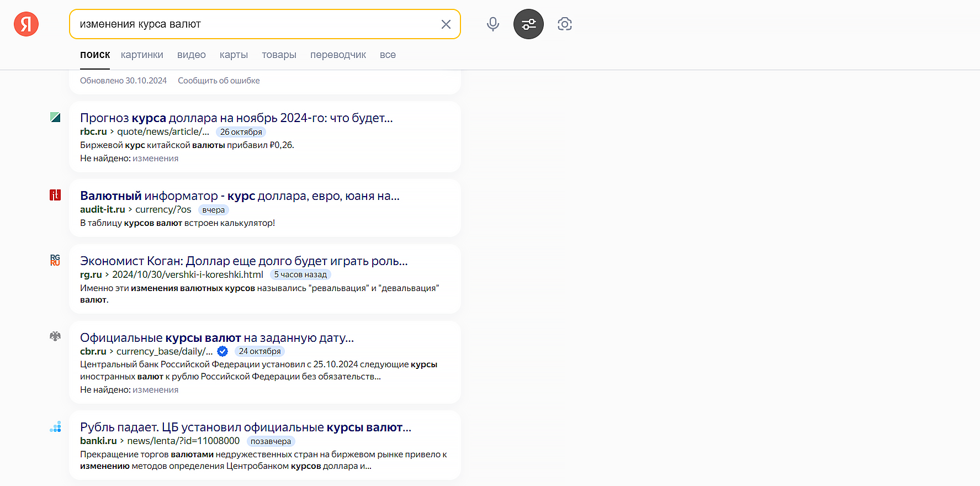Click the cbr.ru domain link

(x=93, y=351)
